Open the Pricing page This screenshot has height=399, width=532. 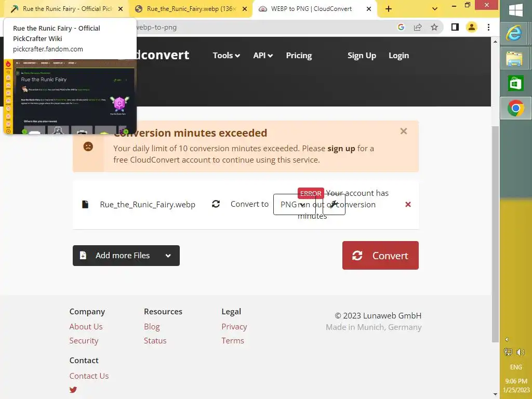coord(299,55)
